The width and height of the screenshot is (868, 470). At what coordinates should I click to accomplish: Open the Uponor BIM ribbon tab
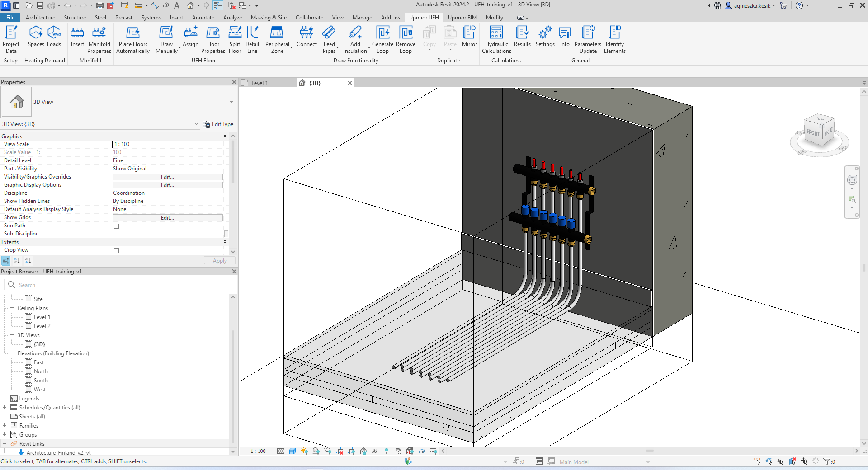[462, 18]
